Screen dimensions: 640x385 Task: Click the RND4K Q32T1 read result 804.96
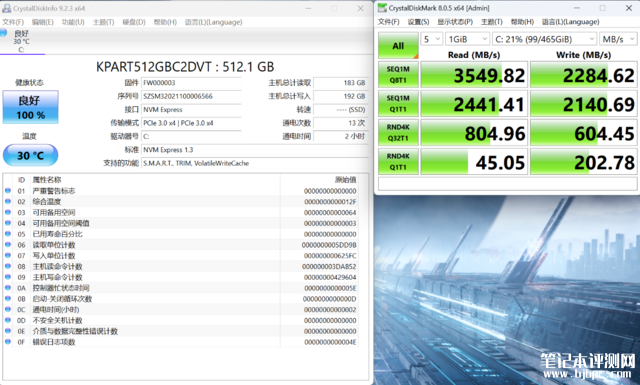pos(474,133)
